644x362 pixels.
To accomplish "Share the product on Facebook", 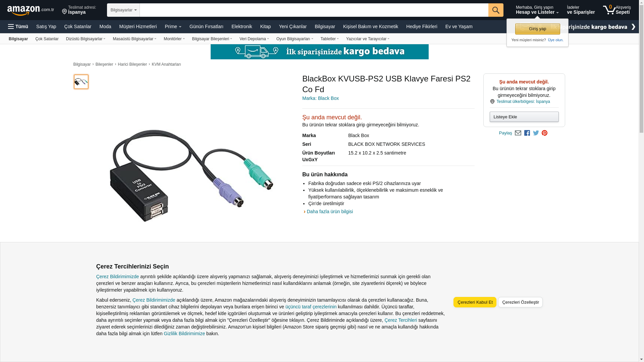I will [x=527, y=133].
